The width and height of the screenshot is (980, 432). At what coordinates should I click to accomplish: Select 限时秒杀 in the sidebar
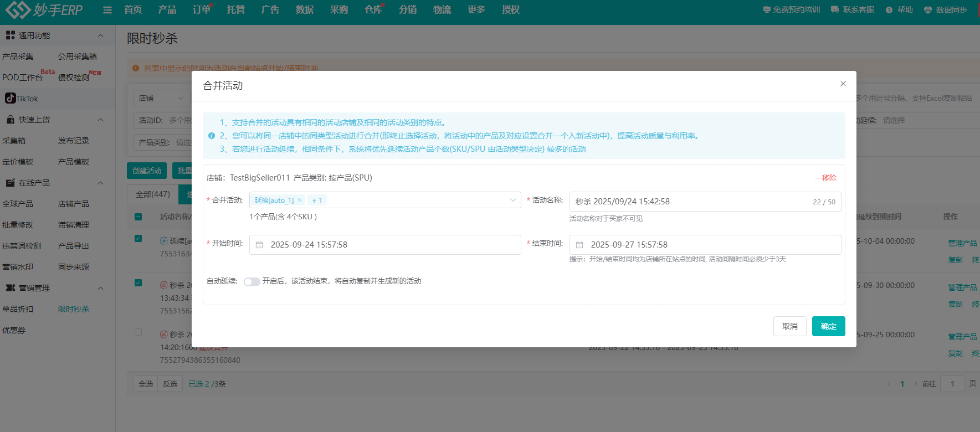[74, 309]
